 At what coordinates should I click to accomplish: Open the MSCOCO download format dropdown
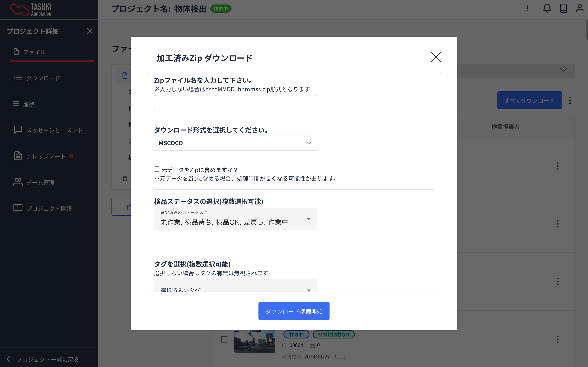(235, 143)
